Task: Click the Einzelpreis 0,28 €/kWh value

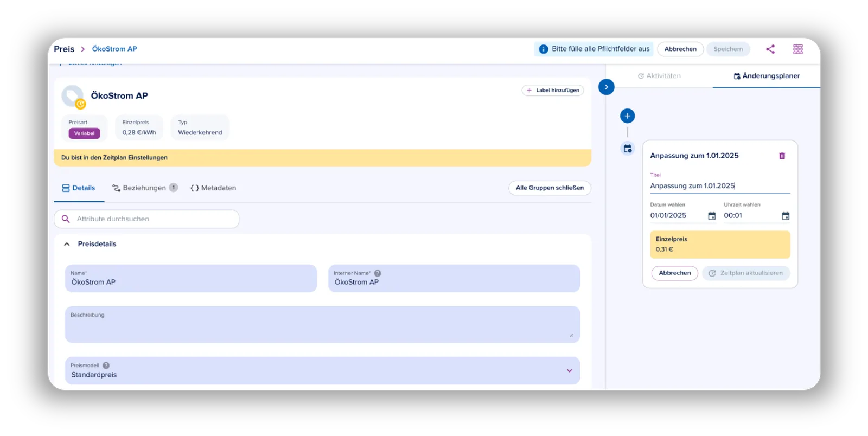Action: click(139, 133)
